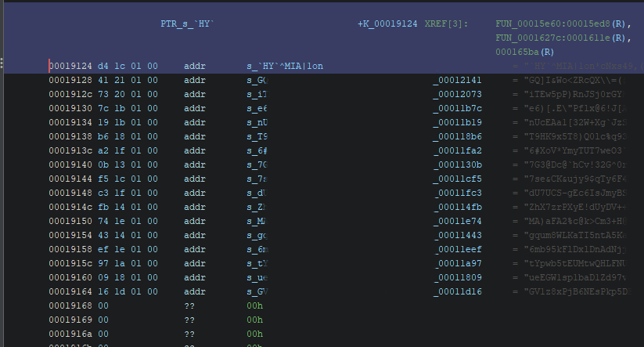Select address 0001915c
Screen dimensions: 644x347
[70, 263]
